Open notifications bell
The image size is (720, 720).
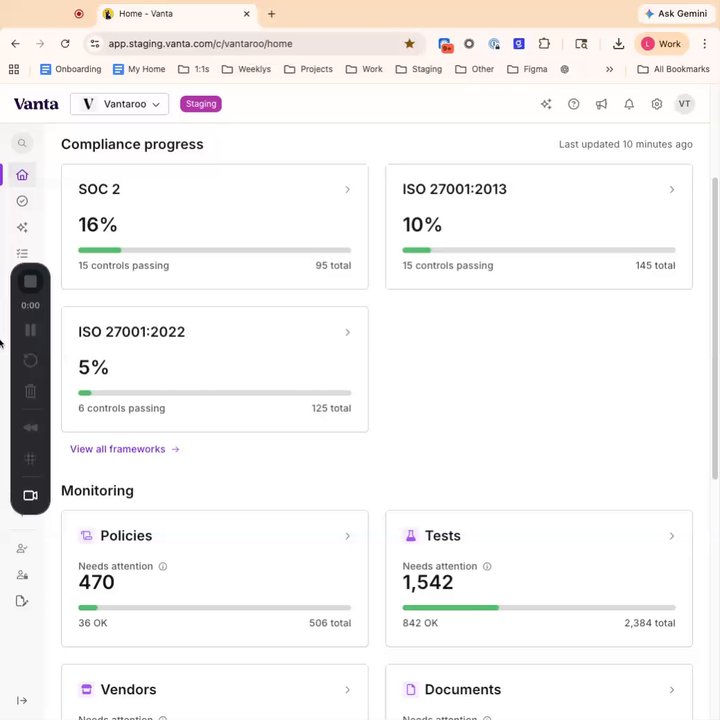tap(629, 104)
